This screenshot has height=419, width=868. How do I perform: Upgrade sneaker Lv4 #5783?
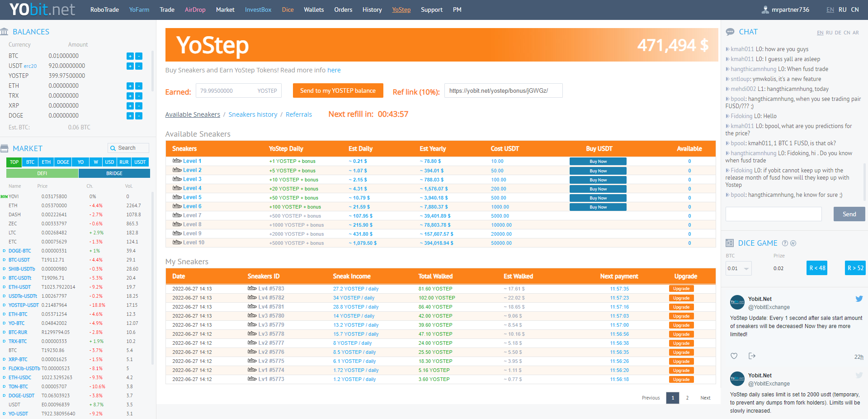tap(681, 289)
